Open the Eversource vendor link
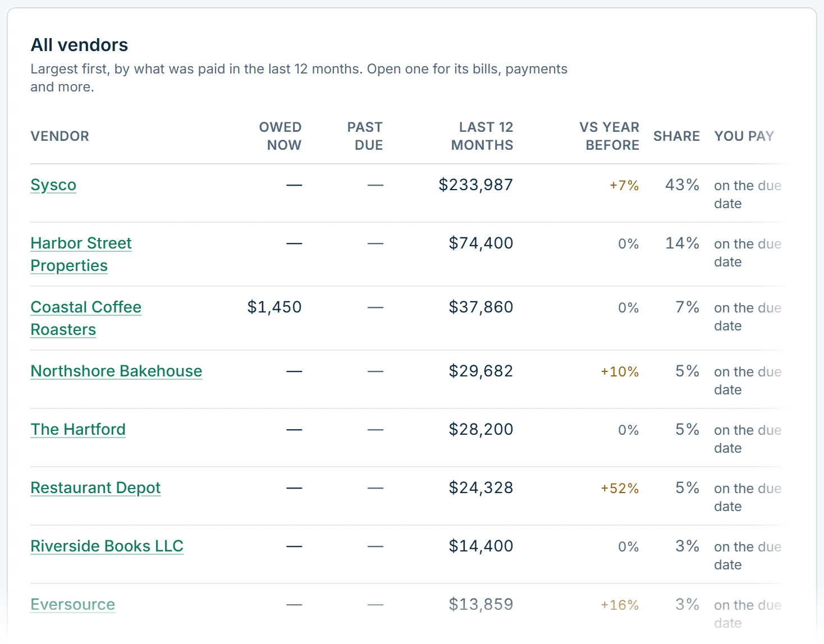This screenshot has width=824, height=644. (x=72, y=605)
